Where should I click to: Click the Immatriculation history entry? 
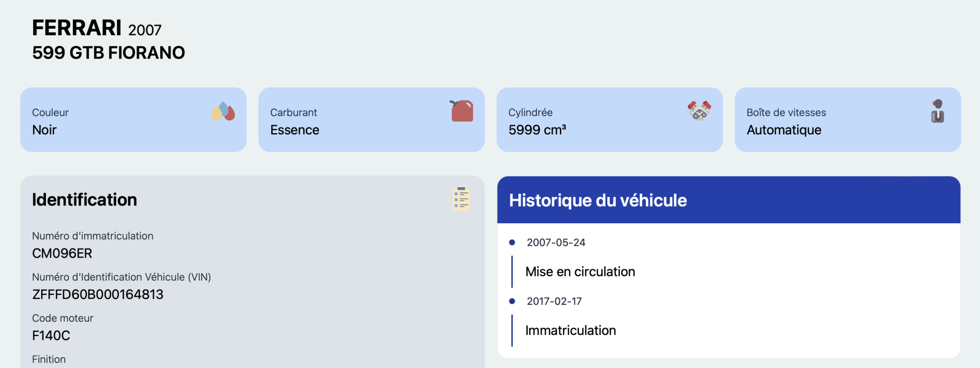(570, 330)
